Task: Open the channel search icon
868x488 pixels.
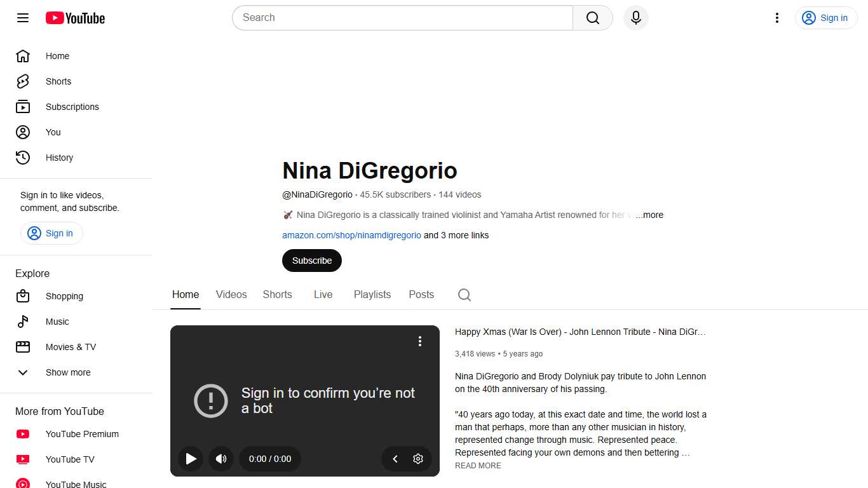Action: (x=464, y=295)
